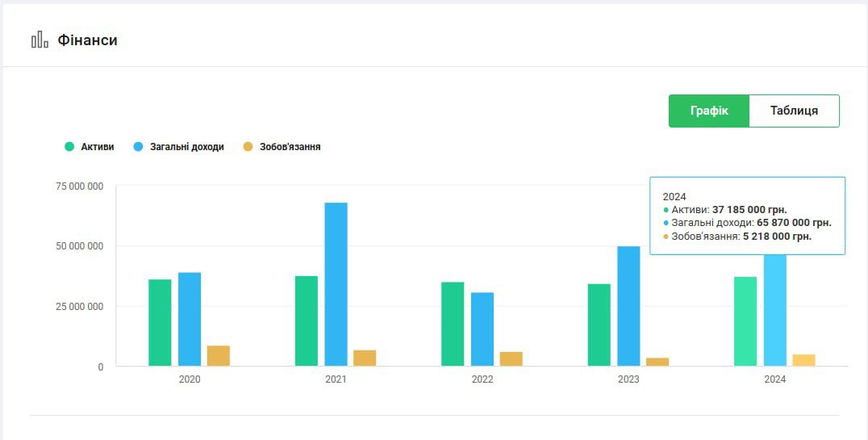Select the green Активи bar for 2020
Screen dimensions: 868x440
pyautogui.click(x=160, y=323)
